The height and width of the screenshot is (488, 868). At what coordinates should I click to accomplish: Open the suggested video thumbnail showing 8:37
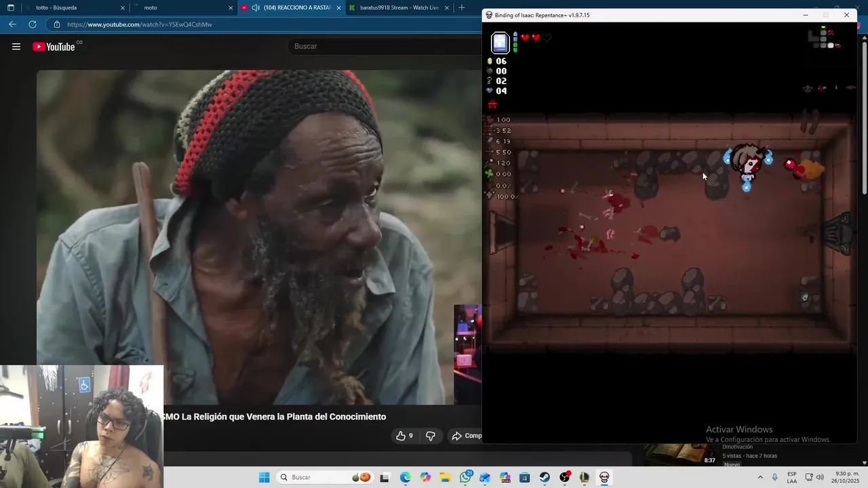point(680,454)
